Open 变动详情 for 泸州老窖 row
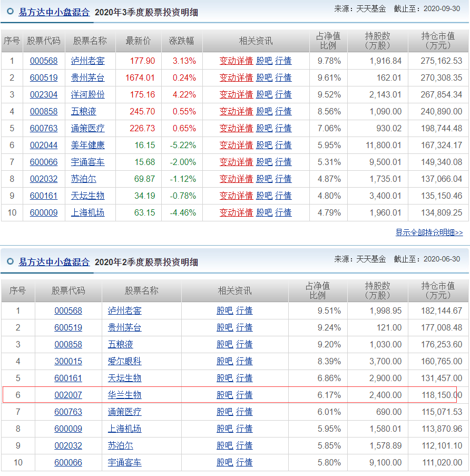470x476 pixels. point(236,61)
